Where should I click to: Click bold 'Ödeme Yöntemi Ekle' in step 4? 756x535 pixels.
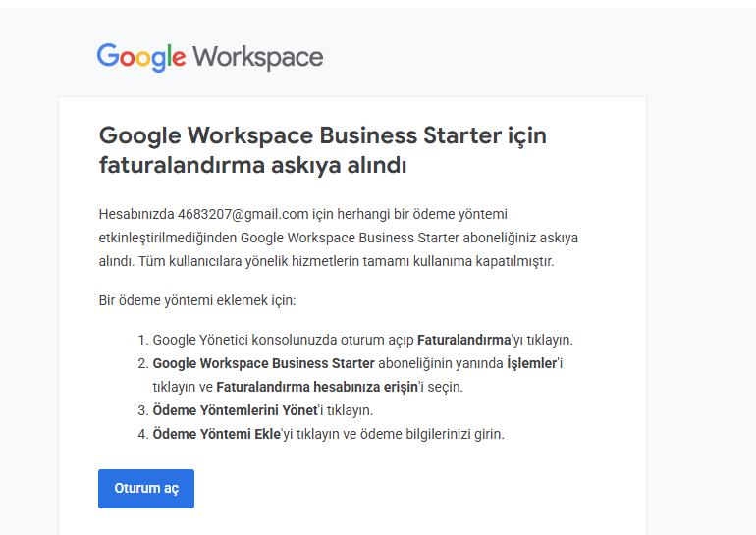(x=216, y=434)
